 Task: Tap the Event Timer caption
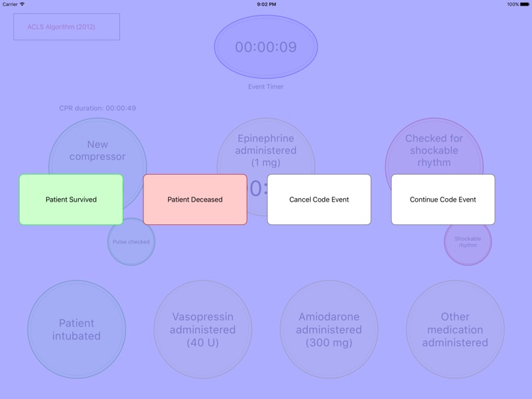point(266,87)
